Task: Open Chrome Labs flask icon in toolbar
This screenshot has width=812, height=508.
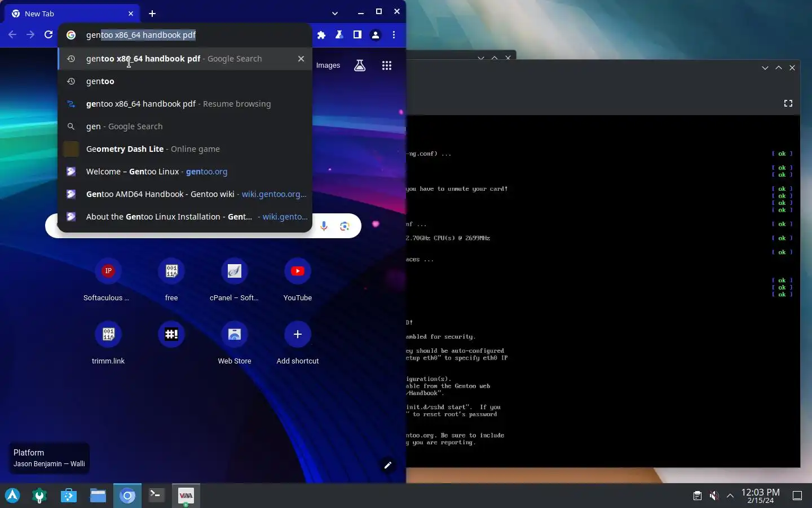Action: (339, 35)
